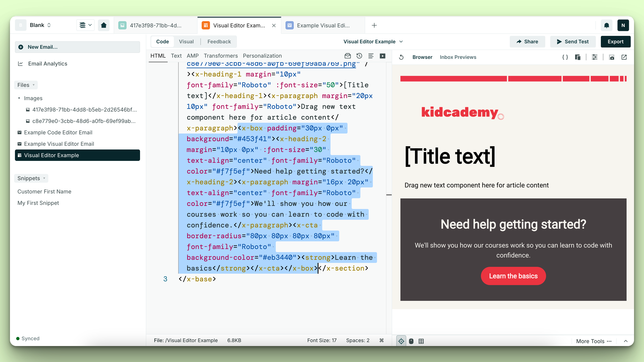Toggle the Feedback tab
This screenshot has height=362, width=644.
[x=219, y=41]
